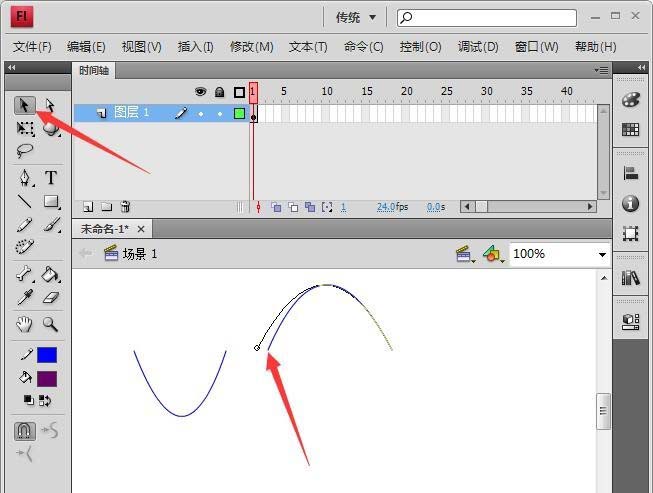Select the Selection (black arrow) tool
653x493 pixels.
click(x=25, y=105)
